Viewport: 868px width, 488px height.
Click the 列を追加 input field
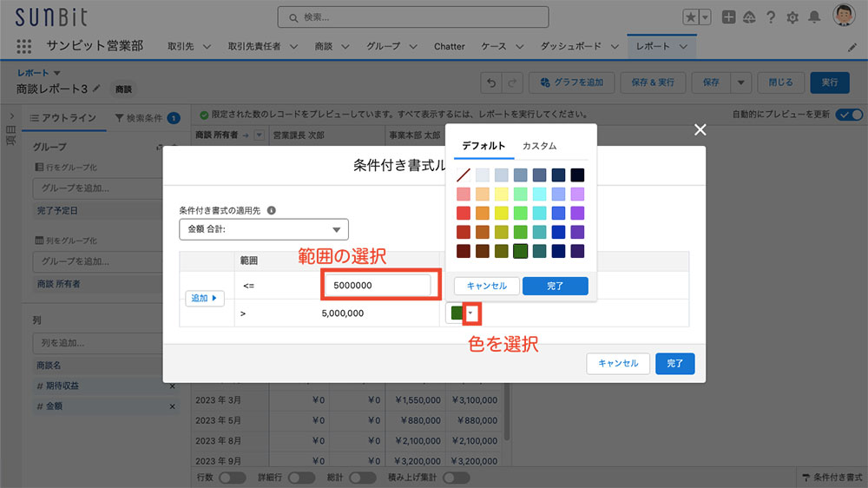tap(97, 343)
